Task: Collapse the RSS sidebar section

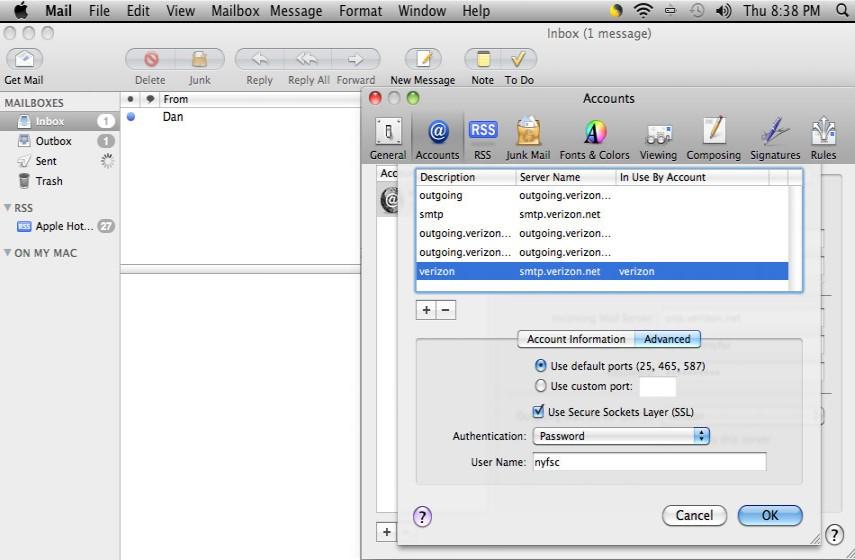Action: point(8,208)
